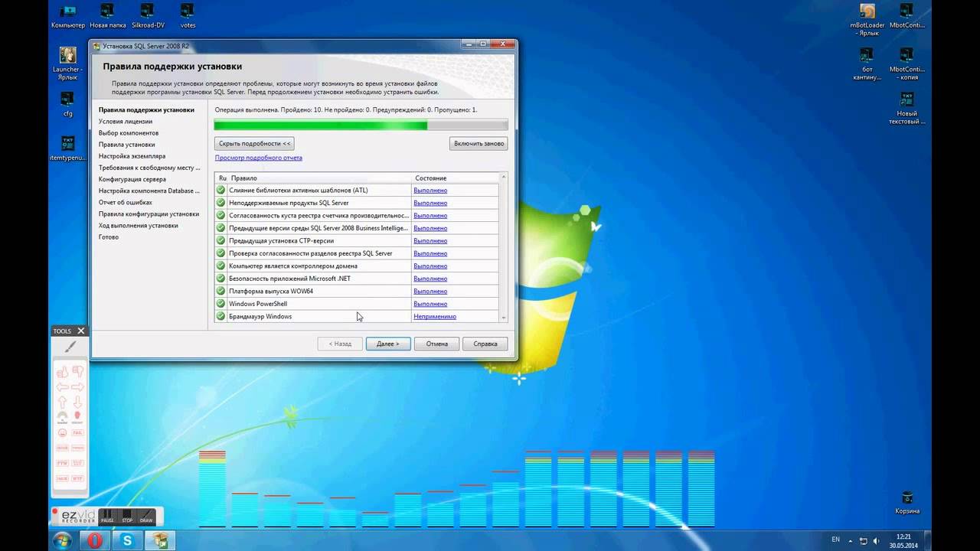This screenshot has width=980, height=551.
Task: Sort rules by the Состояние column header
Action: 456,178
